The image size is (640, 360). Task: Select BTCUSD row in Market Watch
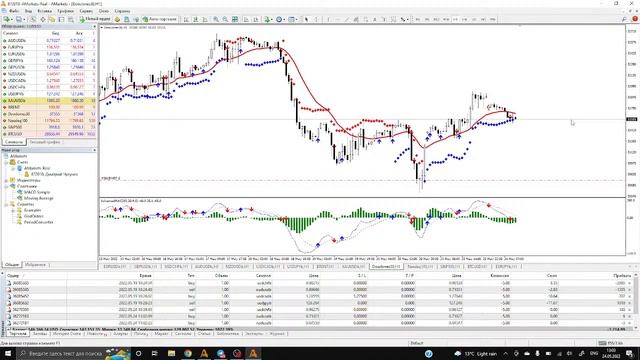[x=49, y=134]
